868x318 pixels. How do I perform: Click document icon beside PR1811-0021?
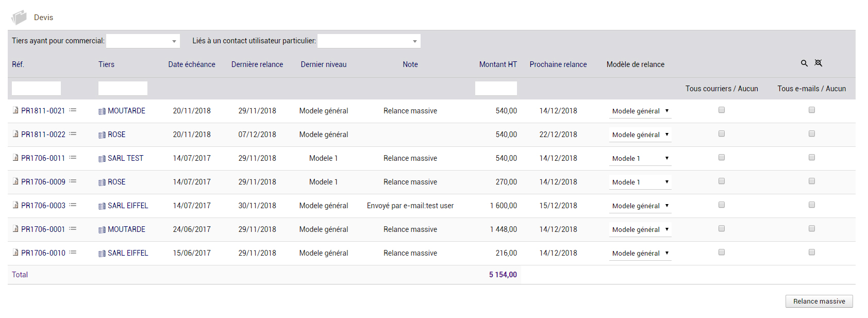[15, 110]
